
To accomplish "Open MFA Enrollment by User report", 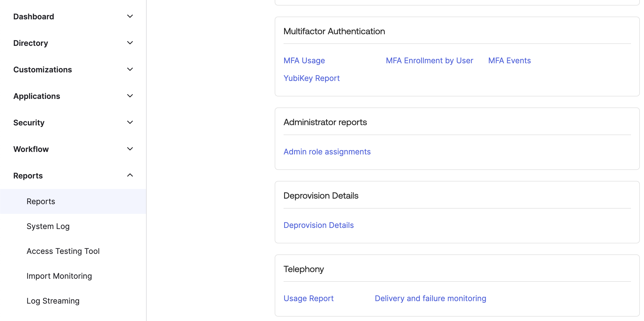I will pyautogui.click(x=429, y=60).
